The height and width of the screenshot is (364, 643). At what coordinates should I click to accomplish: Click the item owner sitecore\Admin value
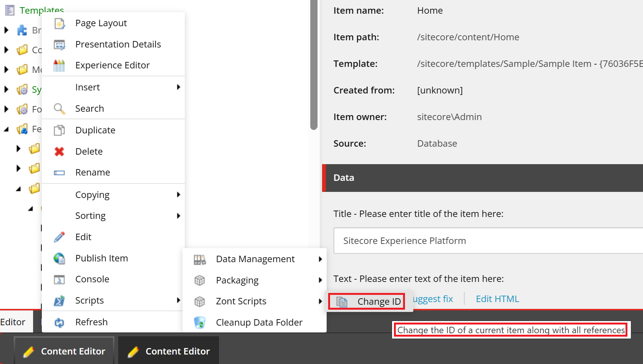click(x=449, y=117)
